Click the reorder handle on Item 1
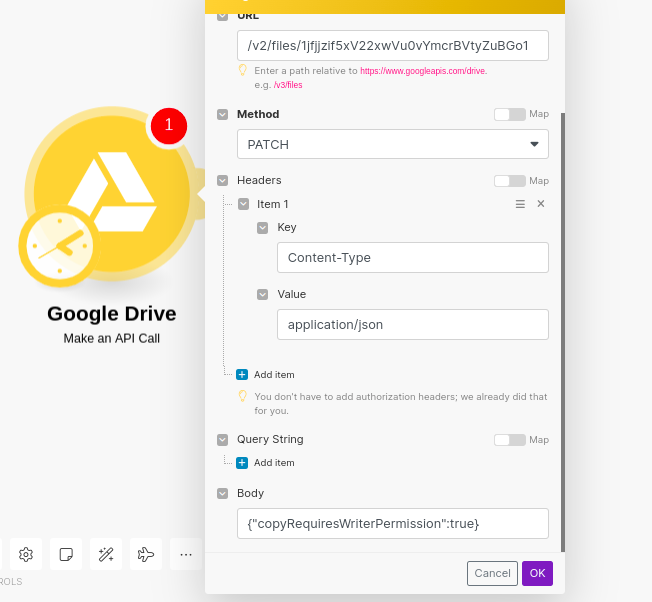The image size is (652, 602). click(x=520, y=204)
